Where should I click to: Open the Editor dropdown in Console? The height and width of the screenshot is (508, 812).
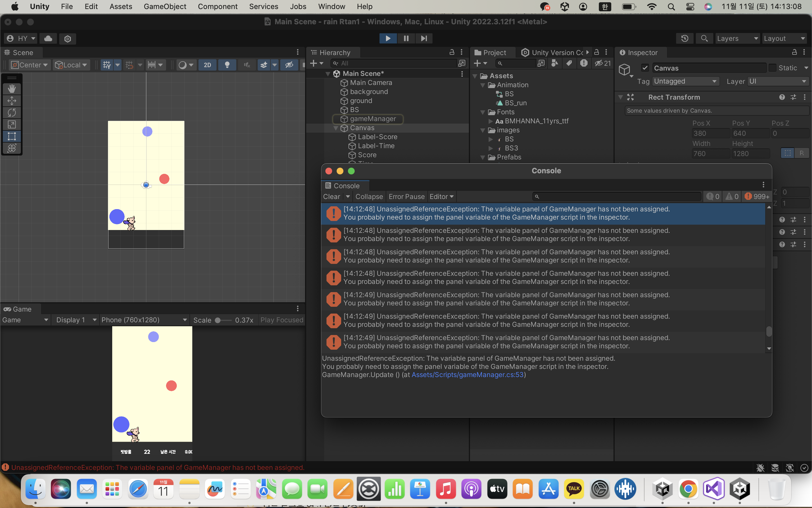(442, 196)
